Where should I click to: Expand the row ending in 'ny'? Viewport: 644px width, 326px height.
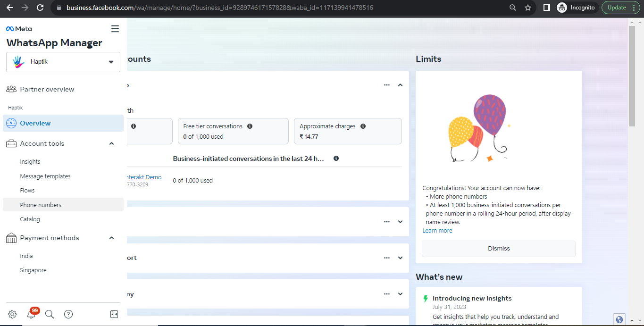(400, 294)
